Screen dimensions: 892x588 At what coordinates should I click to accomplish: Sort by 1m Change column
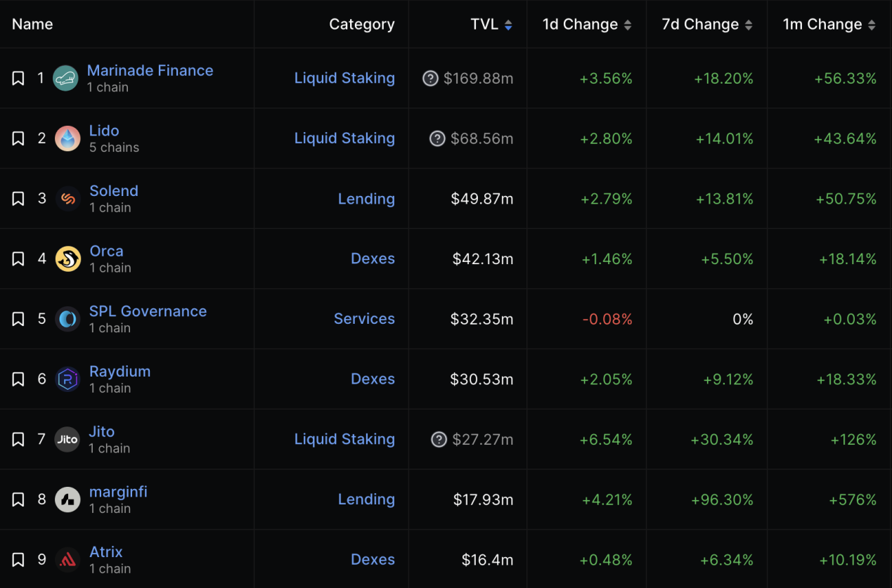click(x=829, y=25)
